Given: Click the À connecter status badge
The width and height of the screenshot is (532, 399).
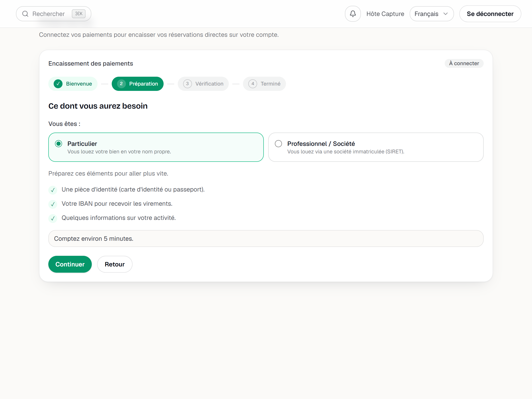Looking at the screenshot, I should click(x=464, y=63).
